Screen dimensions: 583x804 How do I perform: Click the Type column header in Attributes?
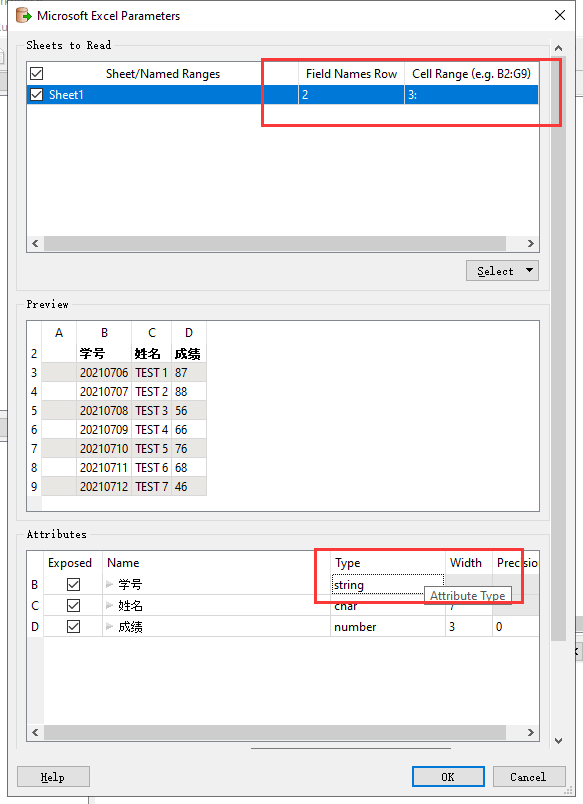click(x=388, y=563)
